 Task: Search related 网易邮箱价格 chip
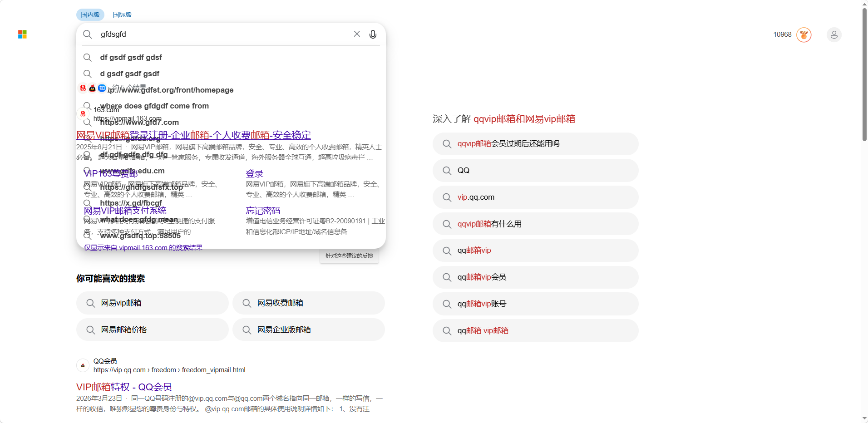(153, 330)
